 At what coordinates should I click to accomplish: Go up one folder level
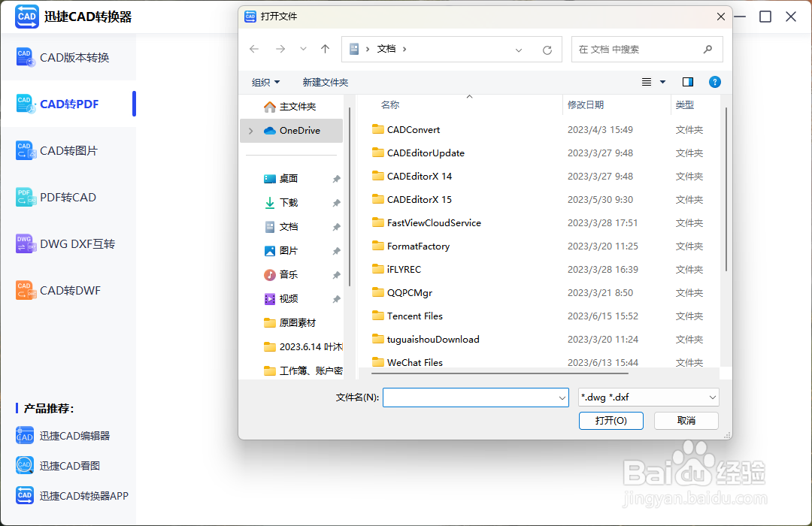tap(326, 49)
